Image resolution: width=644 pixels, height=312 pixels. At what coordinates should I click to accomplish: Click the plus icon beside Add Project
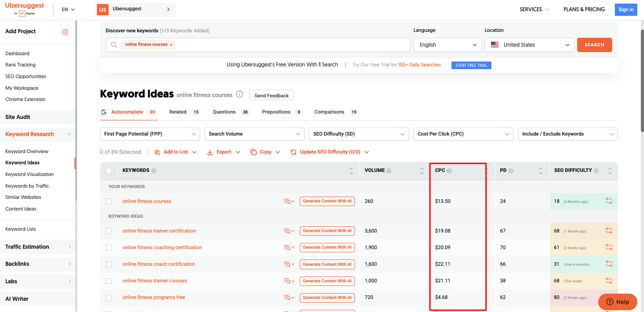pyautogui.click(x=65, y=32)
